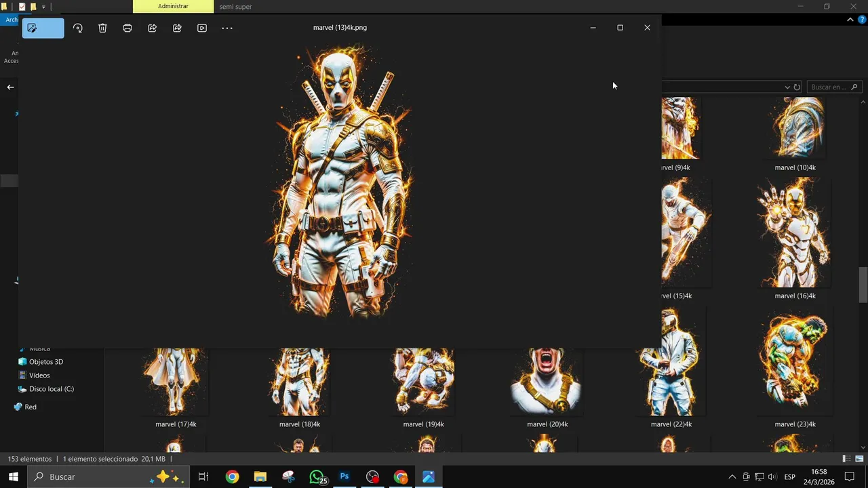The height and width of the screenshot is (488, 868).
Task: Start slideshow from the Photos toolbar
Action: 202,28
